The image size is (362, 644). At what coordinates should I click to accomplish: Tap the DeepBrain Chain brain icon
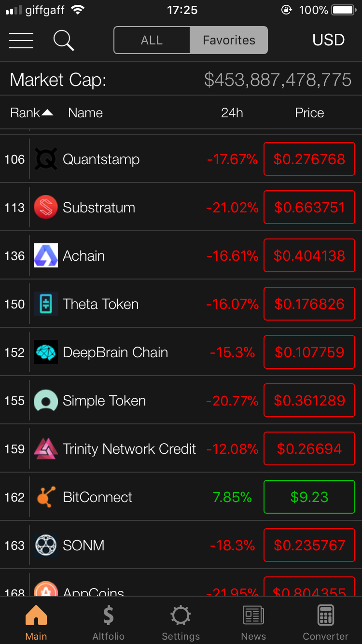pyautogui.click(x=46, y=352)
